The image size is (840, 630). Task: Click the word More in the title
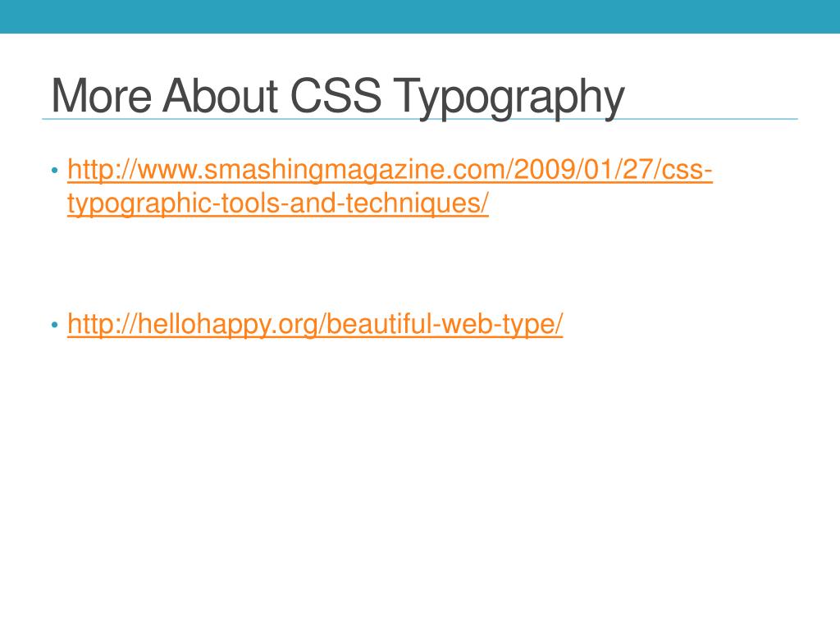coord(101,95)
